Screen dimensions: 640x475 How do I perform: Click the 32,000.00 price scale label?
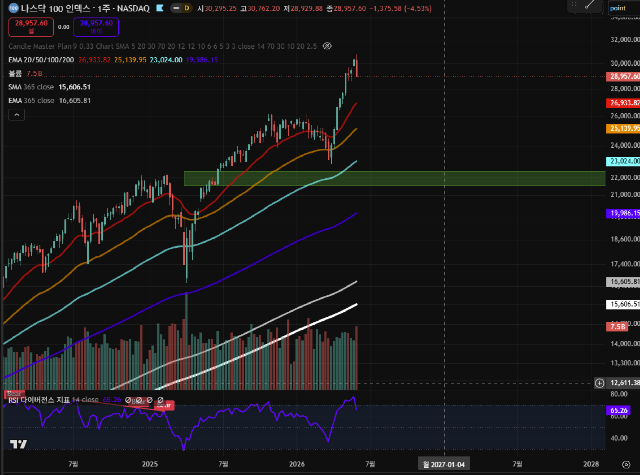[x=624, y=40]
